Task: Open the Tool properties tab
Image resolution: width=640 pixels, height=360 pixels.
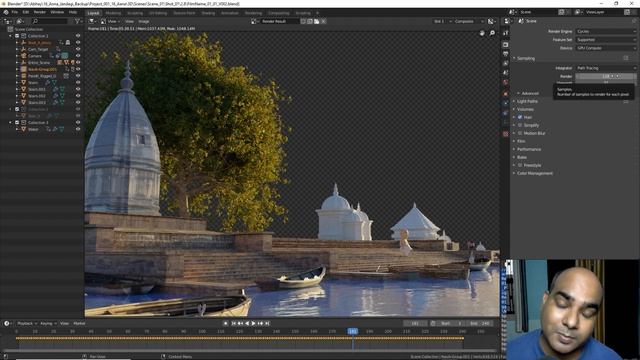Action: coord(506,33)
